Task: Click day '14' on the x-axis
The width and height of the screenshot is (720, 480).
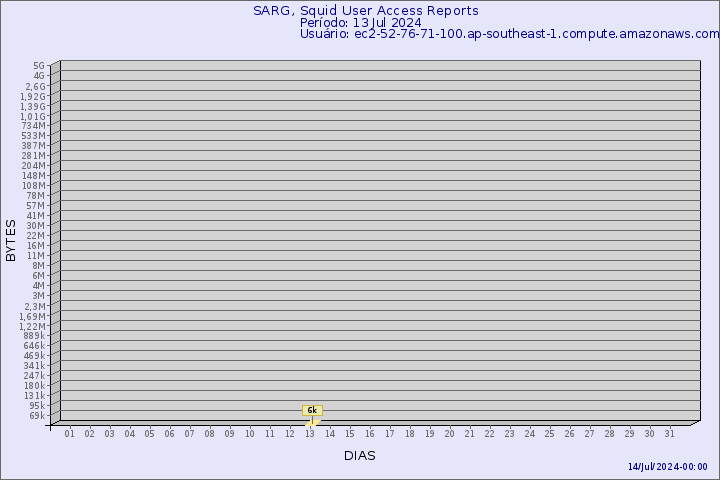Action: click(x=330, y=434)
